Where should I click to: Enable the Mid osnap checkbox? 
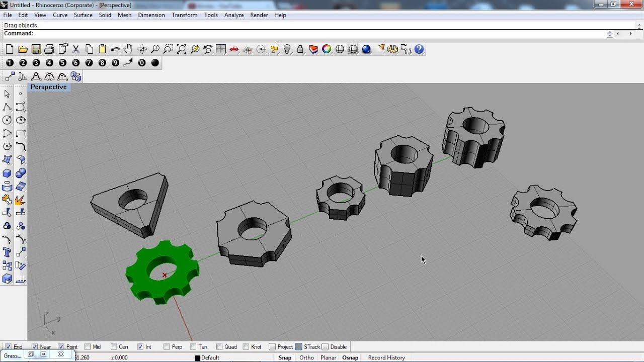pyautogui.click(x=88, y=347)
